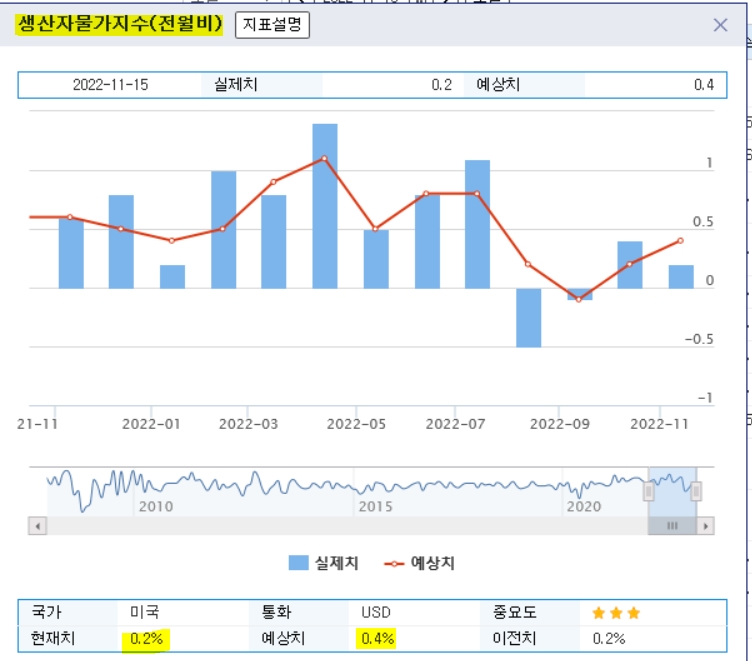Click the 이전치 0.2% value

tap(609, 638)
